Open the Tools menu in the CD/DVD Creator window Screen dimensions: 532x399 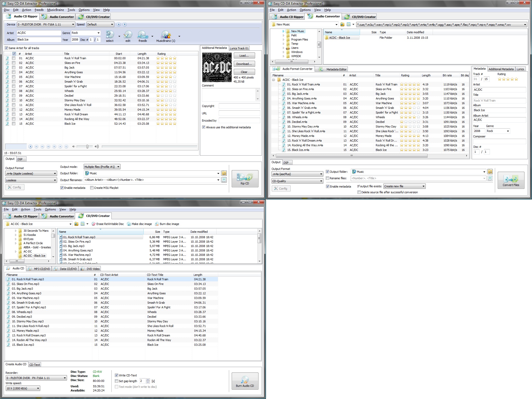[x=37, y=209]
